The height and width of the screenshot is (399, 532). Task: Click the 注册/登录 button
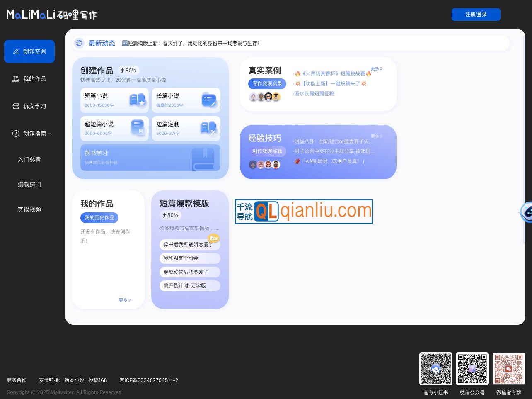pos(476,15)
